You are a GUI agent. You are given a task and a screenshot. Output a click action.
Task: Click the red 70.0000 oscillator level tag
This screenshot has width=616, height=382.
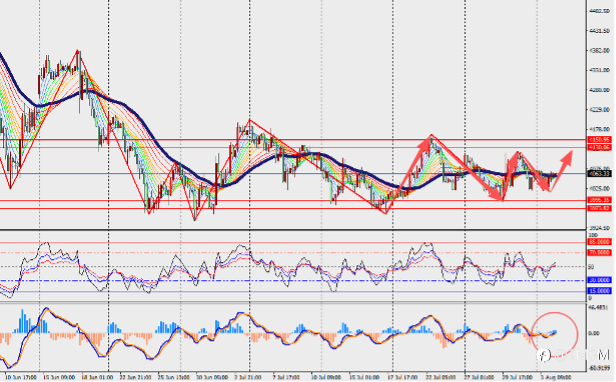tap(599, 252)
